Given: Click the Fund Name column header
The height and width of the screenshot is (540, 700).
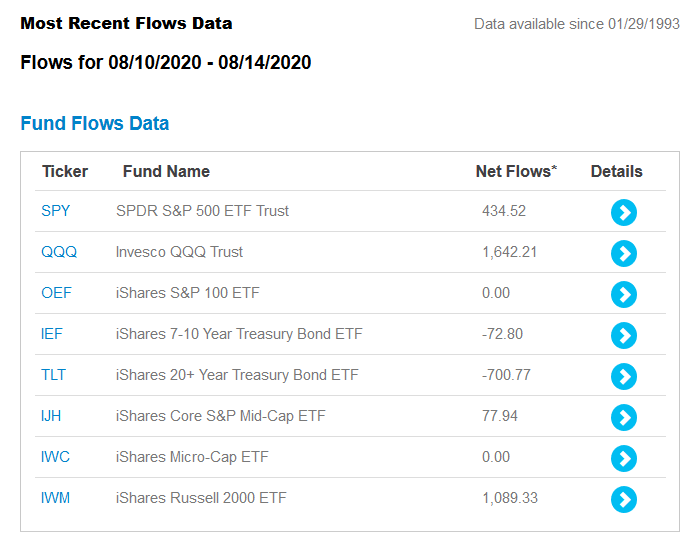Looking at the screenshot, I should point(166,171).
